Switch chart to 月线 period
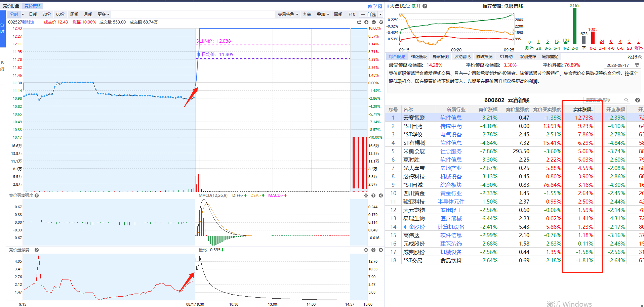Viewport: 644px width, 307px height. coord(88,14)
